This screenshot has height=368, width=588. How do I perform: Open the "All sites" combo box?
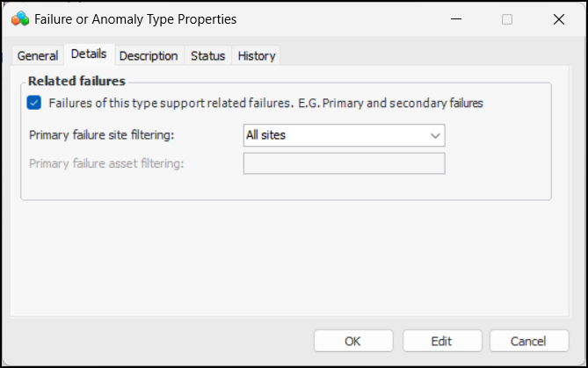coord(334,135)
